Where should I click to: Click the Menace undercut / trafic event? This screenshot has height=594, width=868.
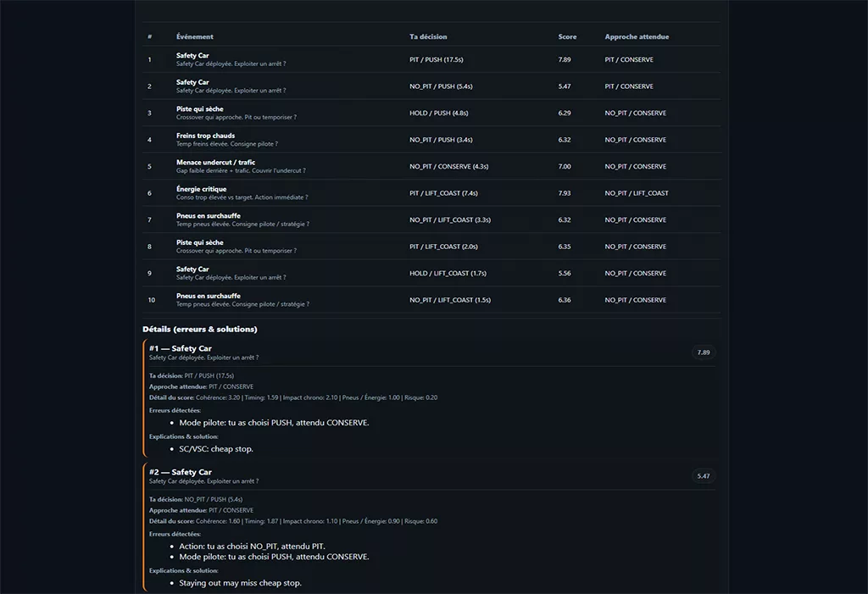coord(215,163)
